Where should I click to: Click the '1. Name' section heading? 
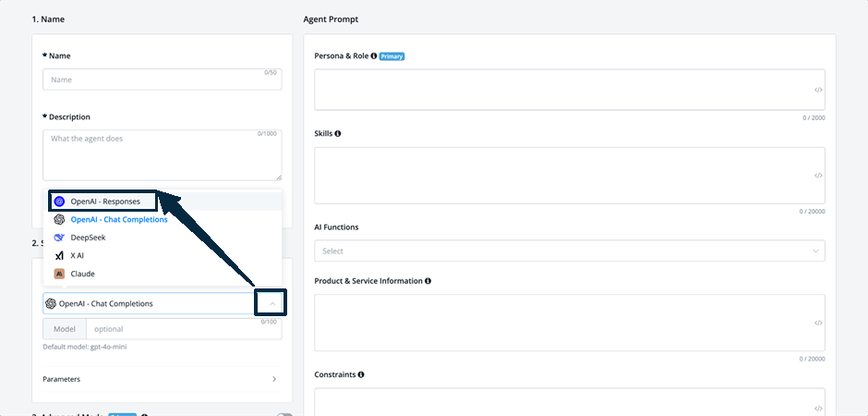[48, 19]
